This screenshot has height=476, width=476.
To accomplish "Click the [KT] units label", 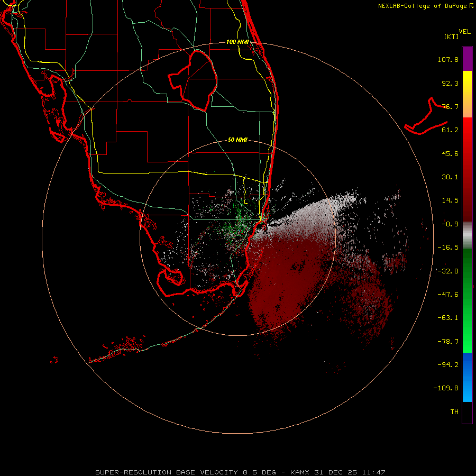I will pyautogui.click(x=452, y=36).
